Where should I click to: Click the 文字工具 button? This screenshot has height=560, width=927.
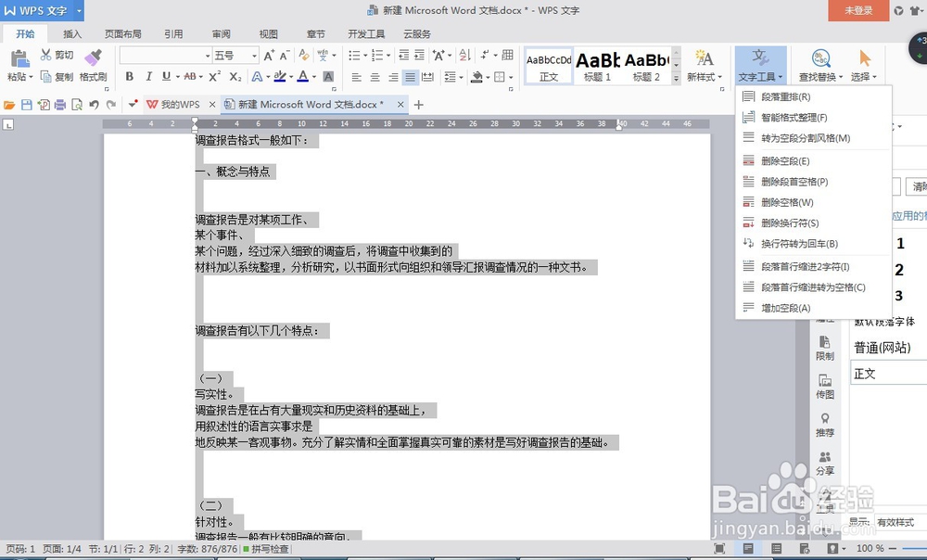[x=760, y=66]
